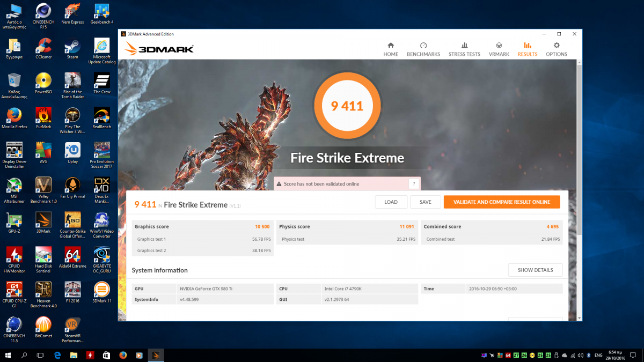
Task: Go to the STRESS TESTS tab
Action: click(x=464, y=49)
